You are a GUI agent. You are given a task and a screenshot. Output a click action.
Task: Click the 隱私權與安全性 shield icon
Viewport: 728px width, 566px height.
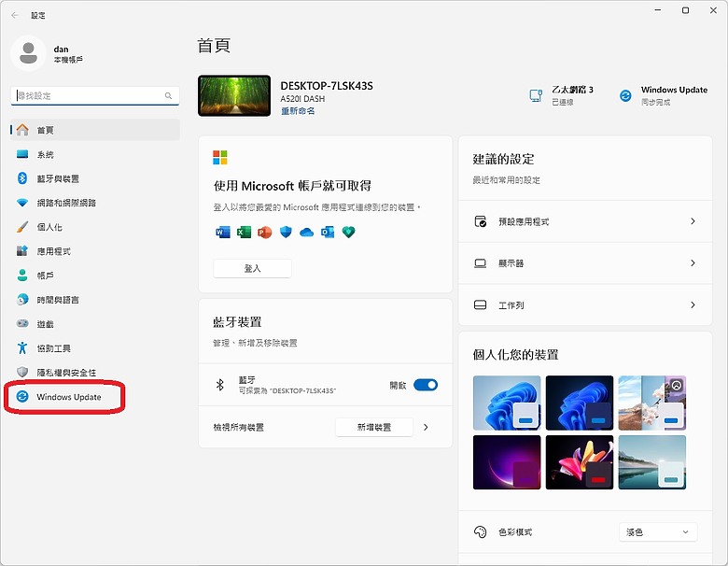pyautogui.click(x=22, y=373)
